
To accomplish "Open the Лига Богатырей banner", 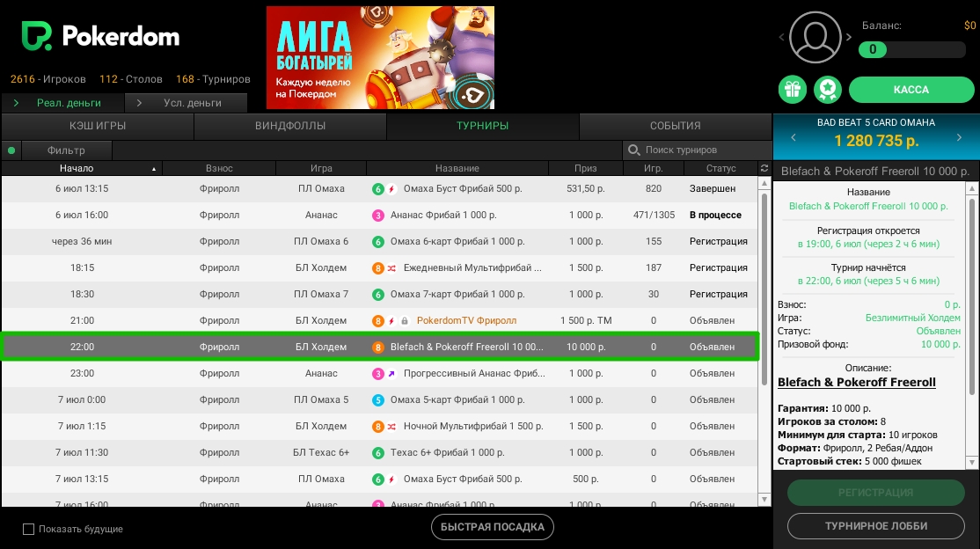I will (380, 57).
